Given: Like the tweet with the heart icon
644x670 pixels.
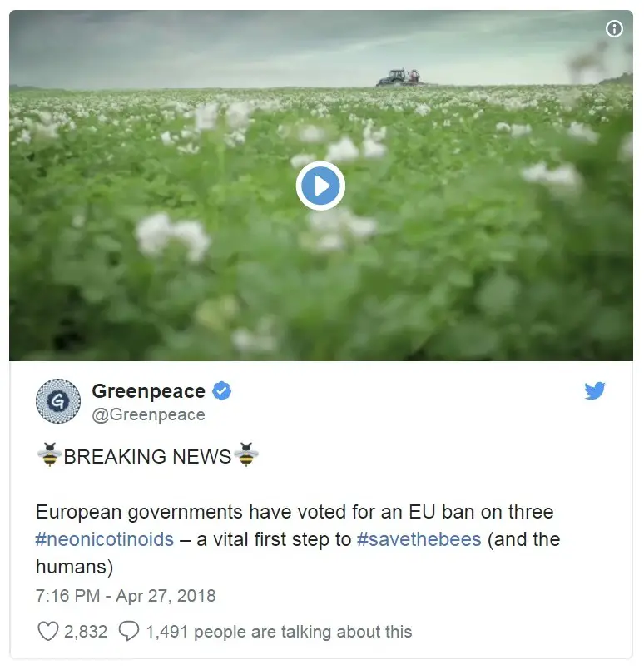Looking at the screenshot, I should point(47,631).
